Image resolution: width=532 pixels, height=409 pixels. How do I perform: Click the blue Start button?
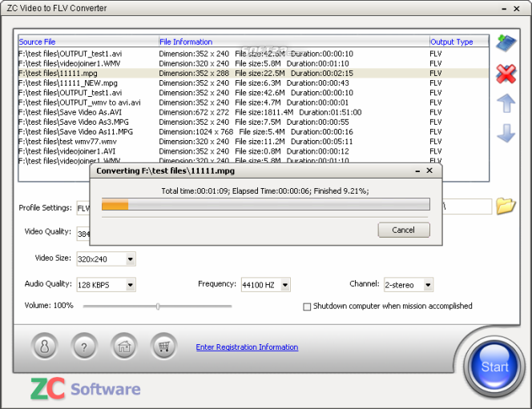(x=494, y=367)
